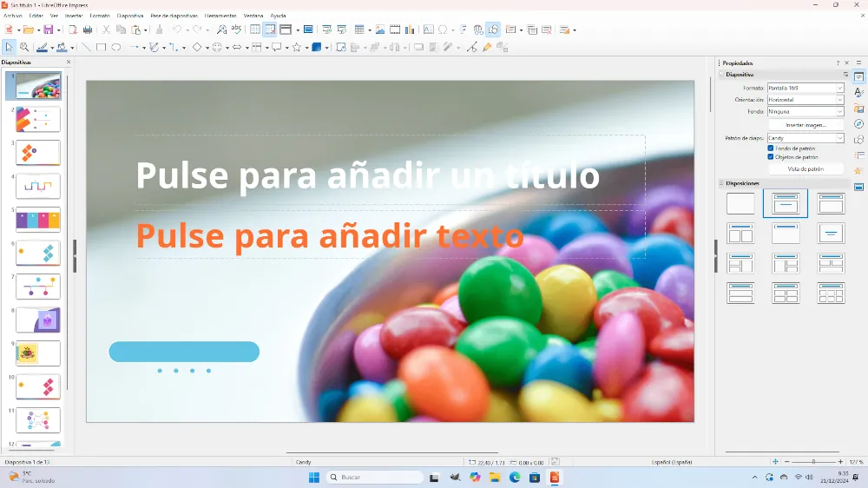Open the Herramientas menu

tap(220, 16)
